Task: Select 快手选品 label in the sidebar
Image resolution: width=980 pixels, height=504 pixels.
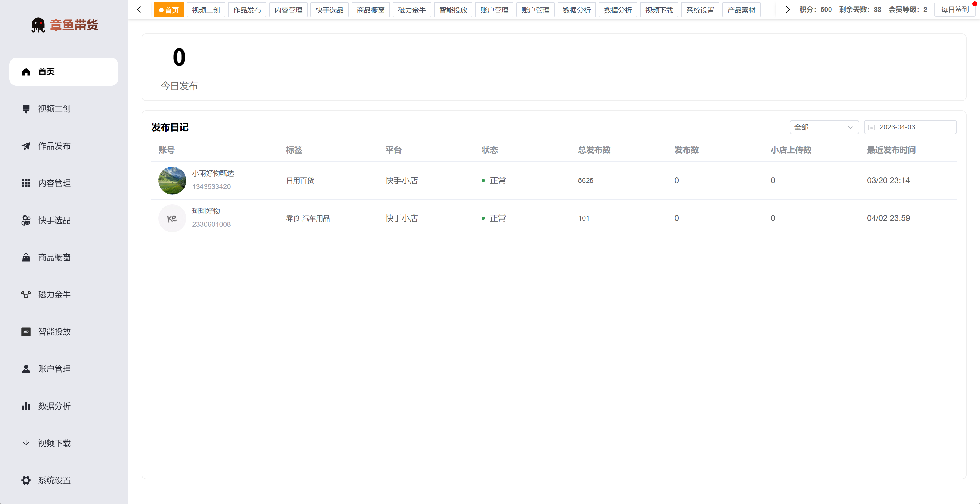Action: [x=55, y=220]
